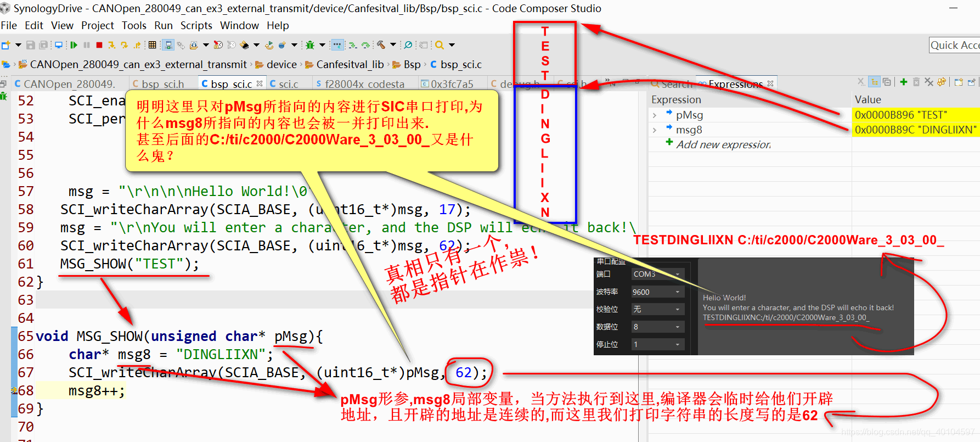980x442 pixels.
Task: Click the Step Into icon
Action: [111, 45]
